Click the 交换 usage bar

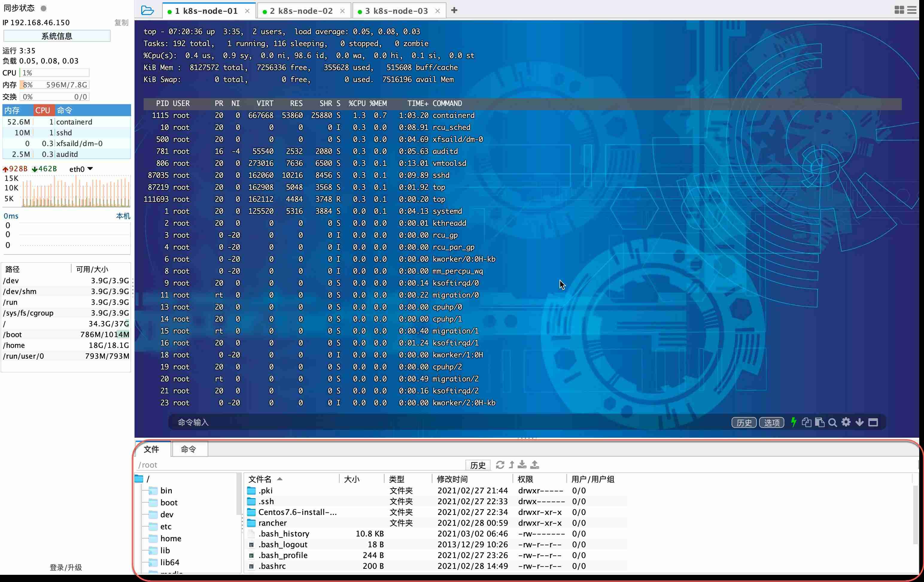[54, 97]
